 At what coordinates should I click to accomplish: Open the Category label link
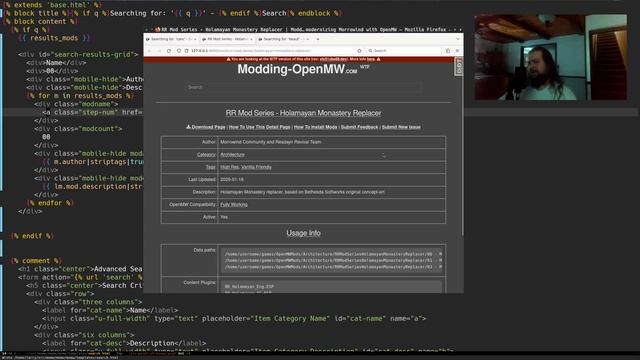206,155
